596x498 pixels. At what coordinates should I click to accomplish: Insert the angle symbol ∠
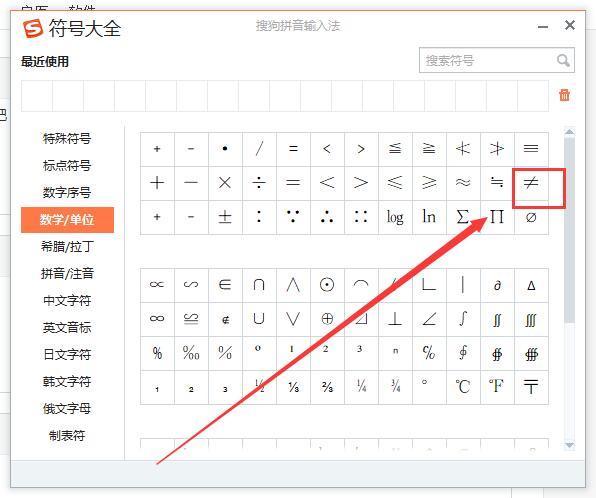pyautogui.click(x=429, y=319)
